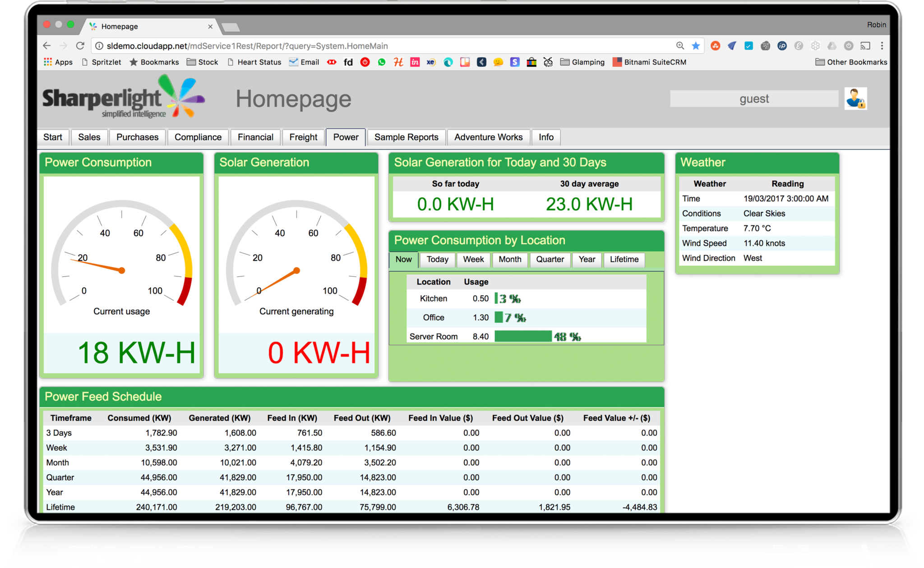Click the StumbleUpon extension icon
This screenshot has width=924, height=568.
pos(715,46)
